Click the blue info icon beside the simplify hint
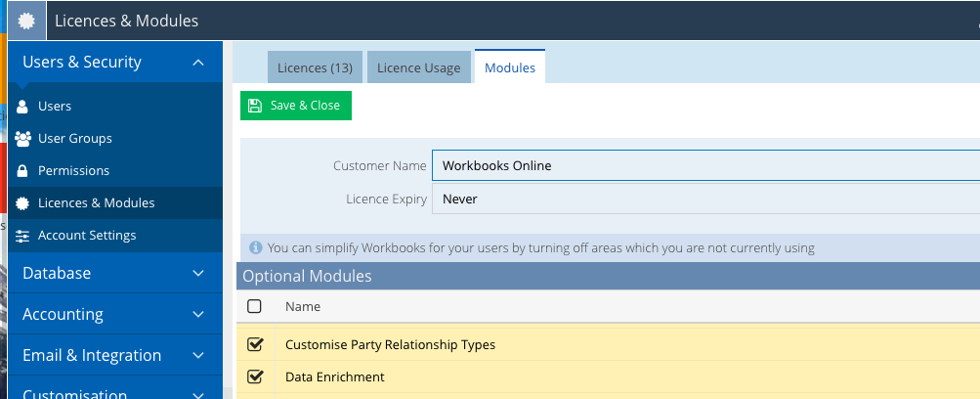The height and width of the screenshot is (399, 980). pos(255,247)
